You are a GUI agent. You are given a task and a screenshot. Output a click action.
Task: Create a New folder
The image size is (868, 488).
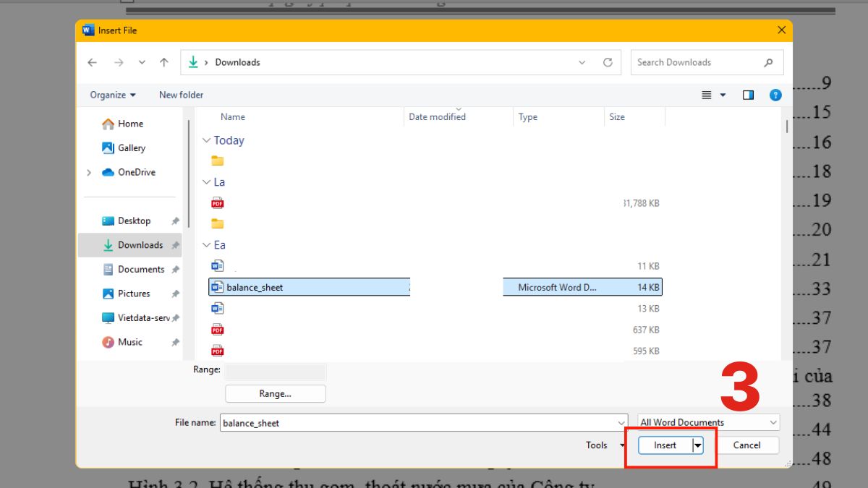pos(181,95)
